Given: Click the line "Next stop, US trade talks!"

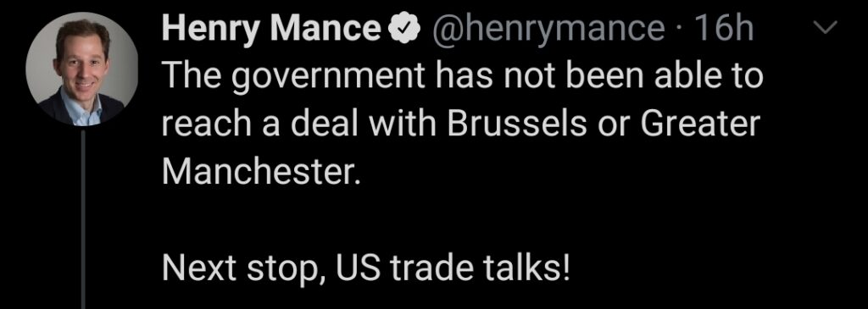Looking at the screenshot, I should coord(366,270).
